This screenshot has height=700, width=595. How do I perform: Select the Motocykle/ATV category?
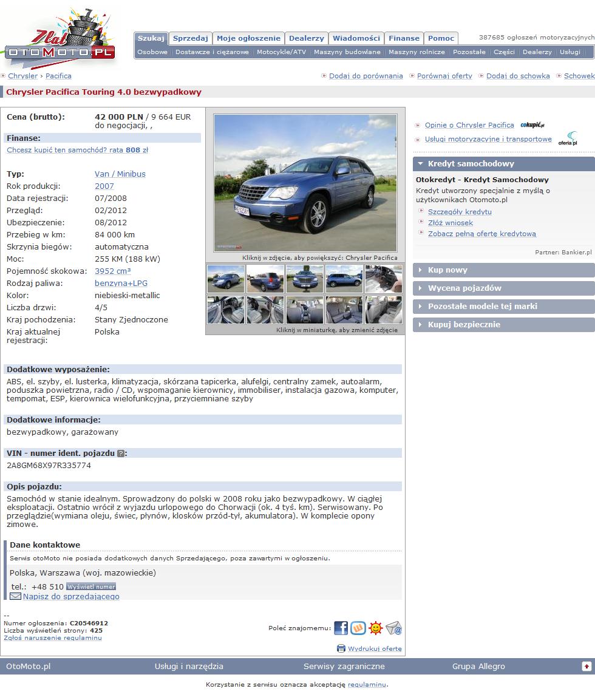coord(282,52)
